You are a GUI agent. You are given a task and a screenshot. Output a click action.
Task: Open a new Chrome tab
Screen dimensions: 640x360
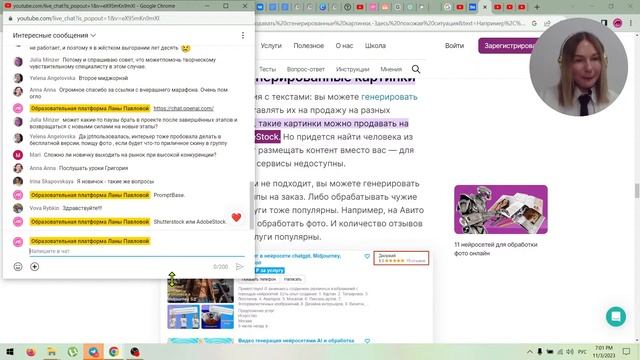(537, 7)
